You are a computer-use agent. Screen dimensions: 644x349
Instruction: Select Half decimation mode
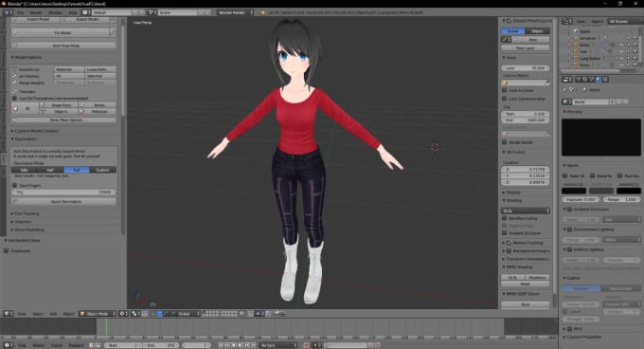[50, 170]
